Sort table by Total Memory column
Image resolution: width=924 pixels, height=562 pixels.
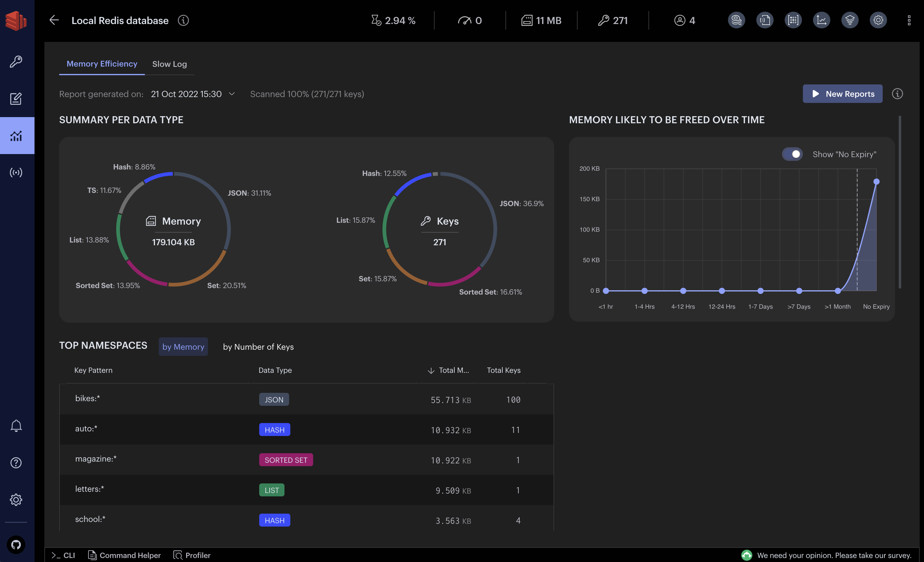point(448,370)
